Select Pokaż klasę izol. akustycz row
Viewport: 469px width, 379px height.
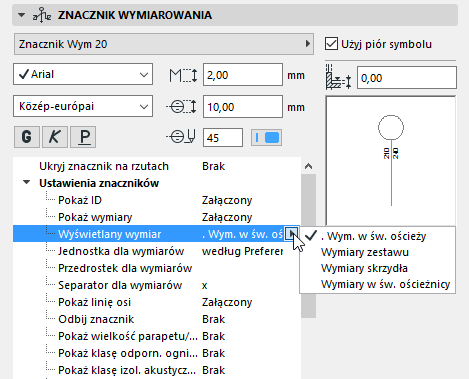[157, 370]
